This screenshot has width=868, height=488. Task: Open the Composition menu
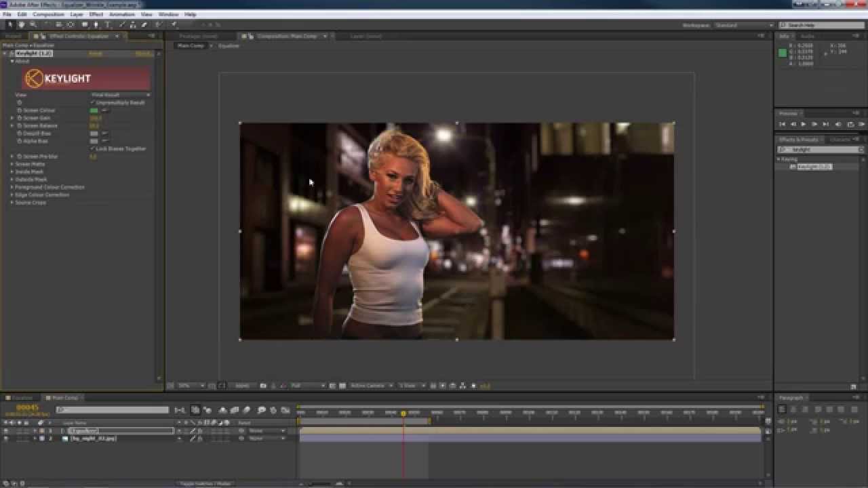coord(49,14)
